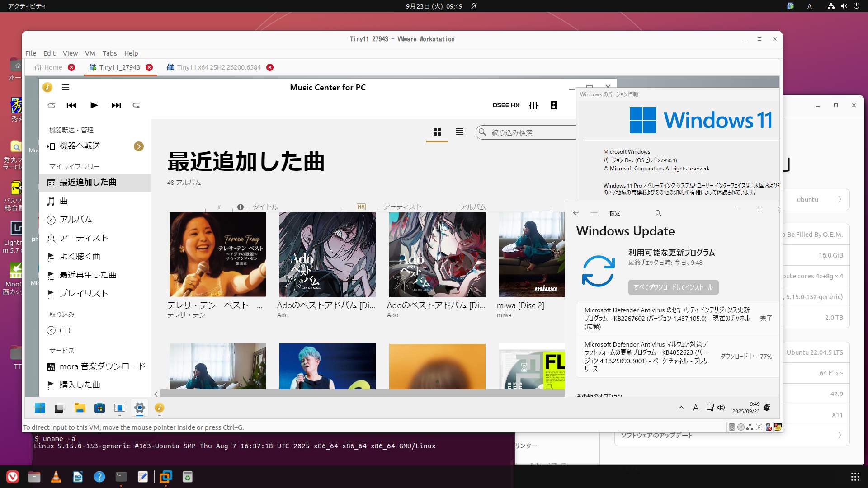Click the play button in Music Center
Image resolution: width=868 pixels, height=488 pixels.
(94, 105)
